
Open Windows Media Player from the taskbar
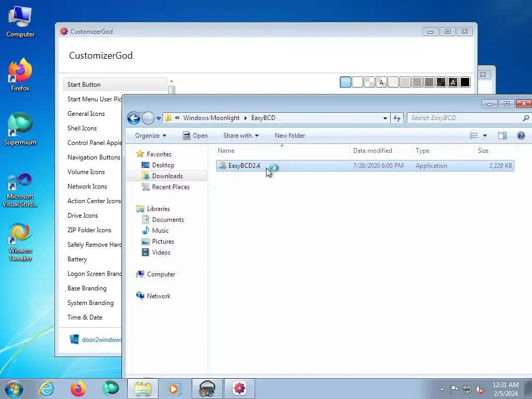click(x=175, y=389)
